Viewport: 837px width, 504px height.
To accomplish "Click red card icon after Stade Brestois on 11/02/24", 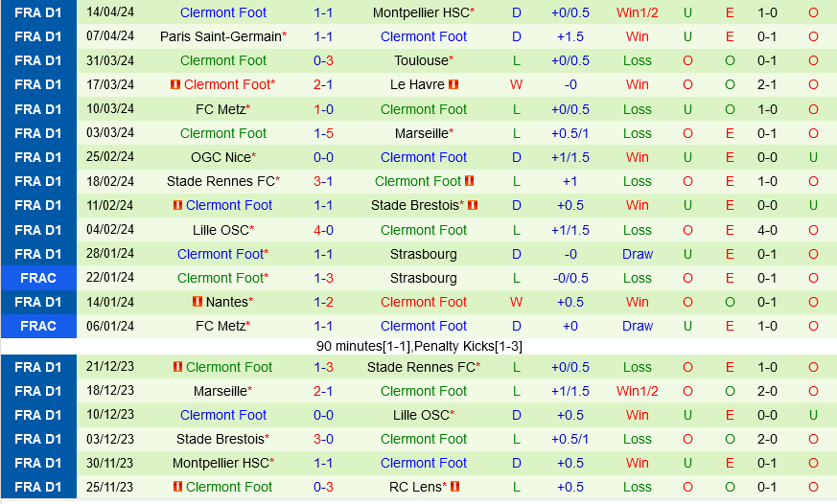I will 473,205.
